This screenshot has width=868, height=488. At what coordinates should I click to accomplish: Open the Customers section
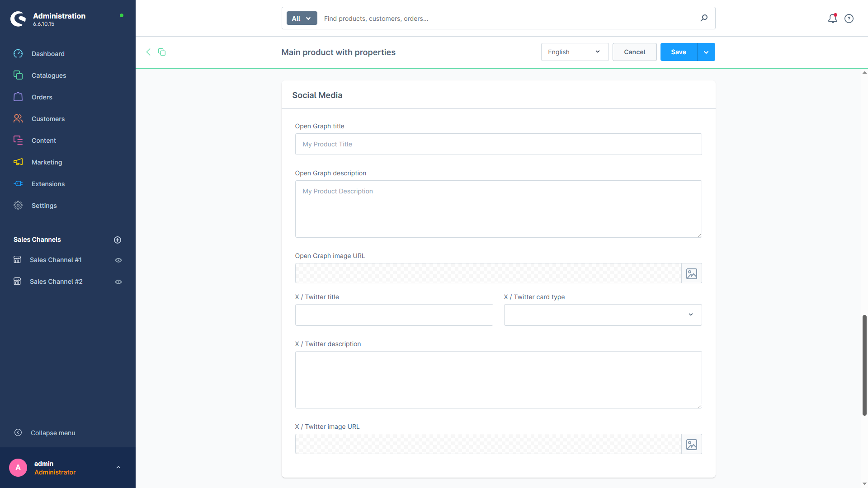(48, 118)
